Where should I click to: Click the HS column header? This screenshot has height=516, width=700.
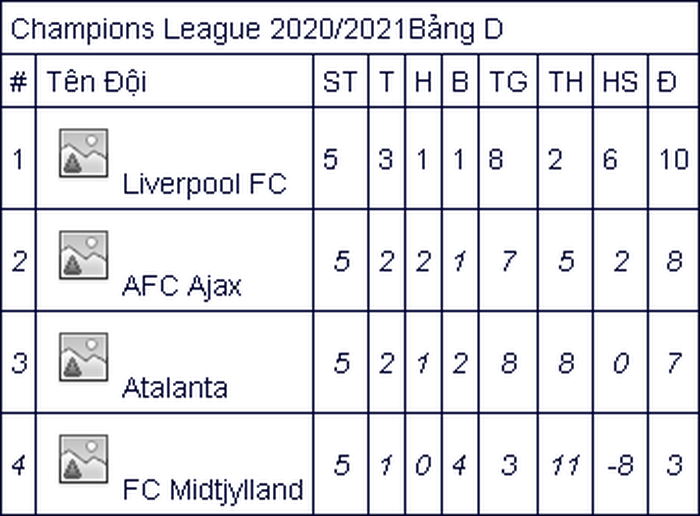tap(620, 82)
